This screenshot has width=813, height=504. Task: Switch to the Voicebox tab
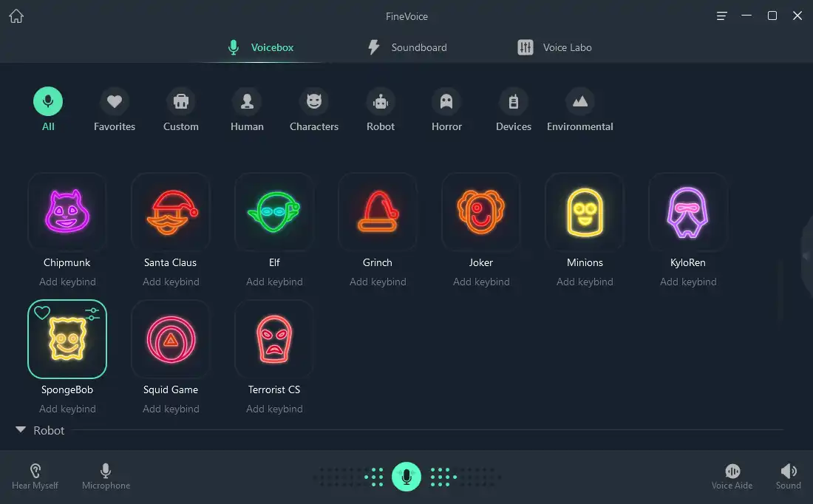click(x=261, y=47)
